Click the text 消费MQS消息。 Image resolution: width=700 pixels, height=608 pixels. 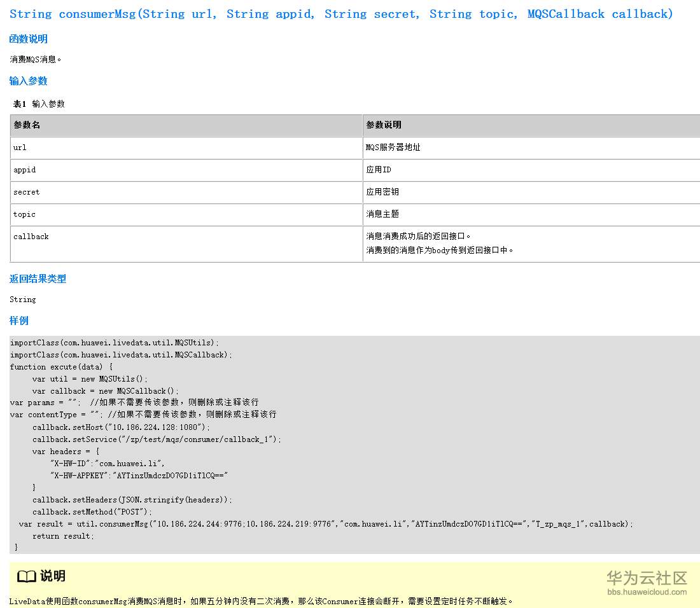(x=35, y=59)
